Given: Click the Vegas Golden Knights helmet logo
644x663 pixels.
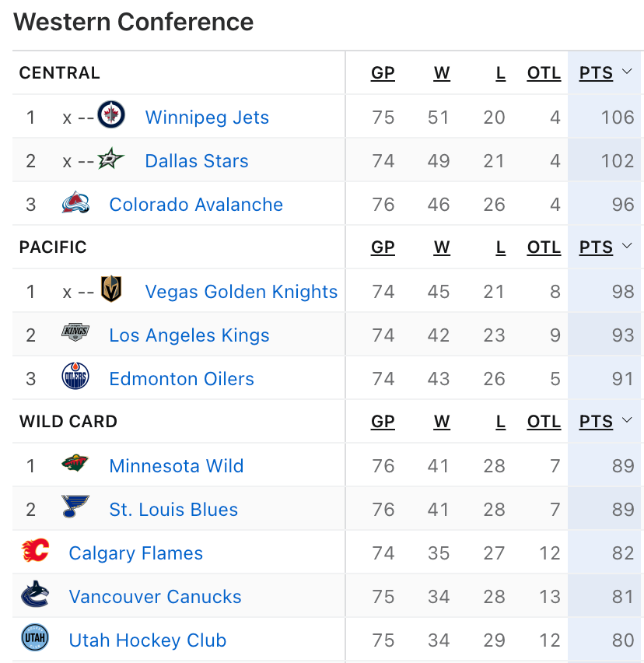Looking at the screenshot, I should tap(111, 289).
